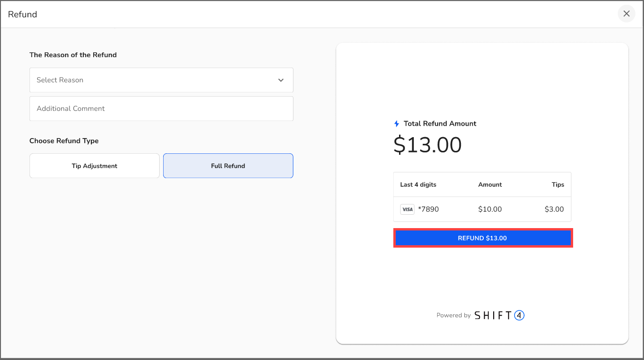Screen dimensions: 644x360
Task: Open the Select Reason dropdown
Action: point(161,80)
